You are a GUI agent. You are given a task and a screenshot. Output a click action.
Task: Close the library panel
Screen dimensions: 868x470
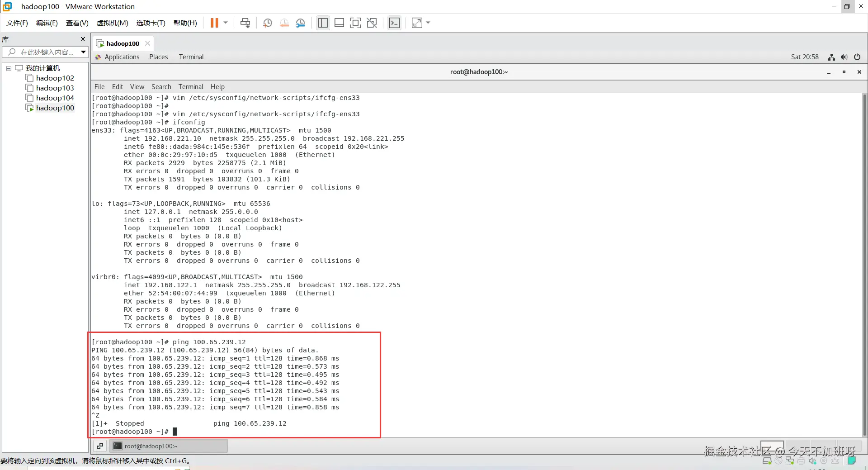click(83, 39)
